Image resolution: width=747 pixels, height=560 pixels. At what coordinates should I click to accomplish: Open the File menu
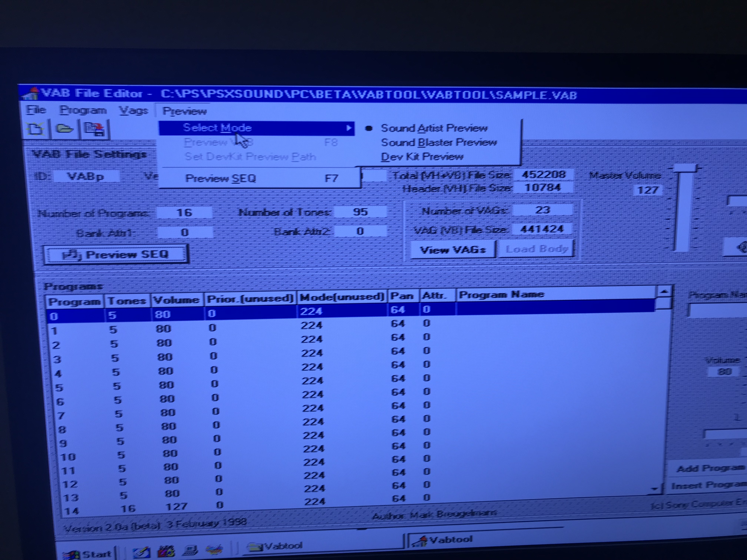click(x=36, y=110)
